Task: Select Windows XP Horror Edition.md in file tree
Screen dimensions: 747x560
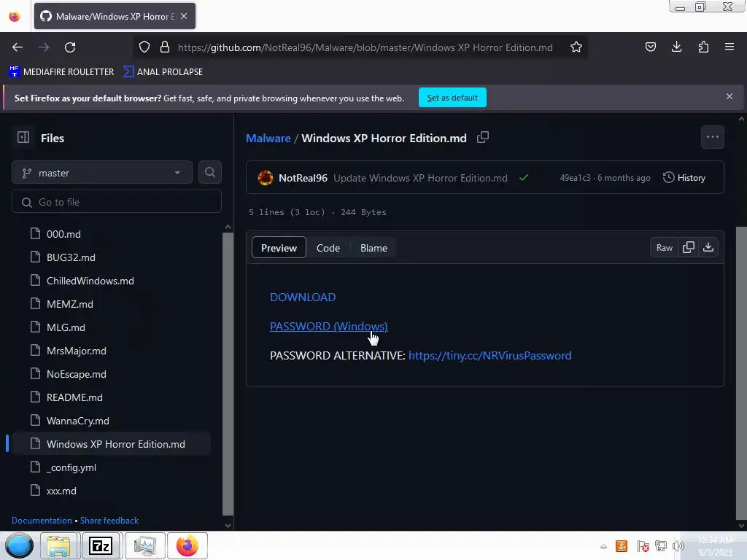Action: click(111, 444)
